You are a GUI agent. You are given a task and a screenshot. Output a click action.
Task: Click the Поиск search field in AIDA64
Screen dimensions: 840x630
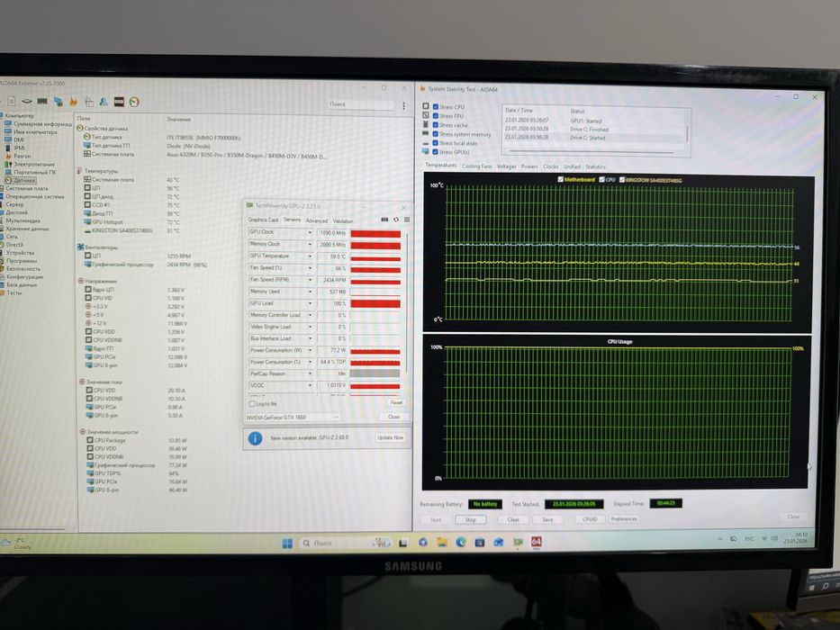point(362,104)
